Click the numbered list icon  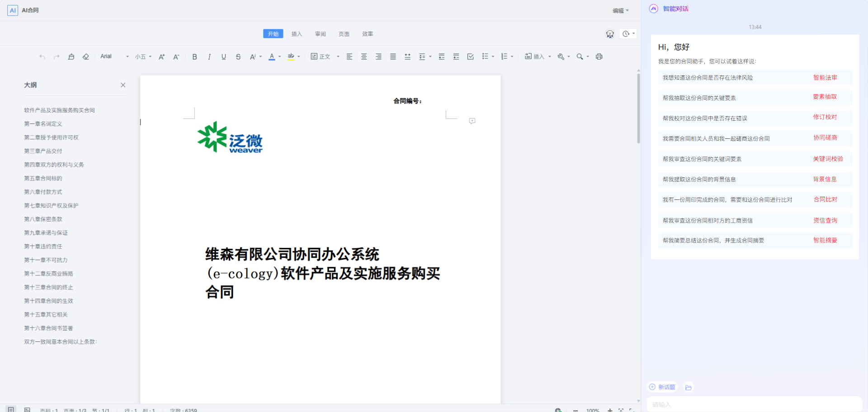504,57
